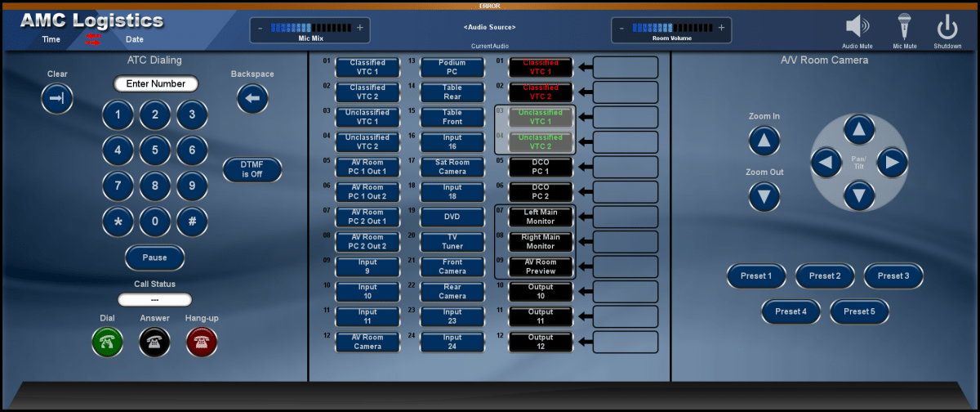Click source box beside Output 10
980x412 pixels.
tap(626, 292)
